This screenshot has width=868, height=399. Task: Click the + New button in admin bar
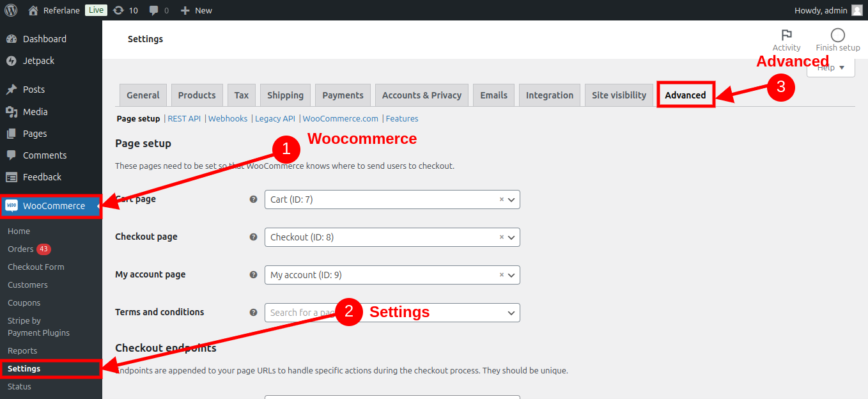click(x=196, y=10)
